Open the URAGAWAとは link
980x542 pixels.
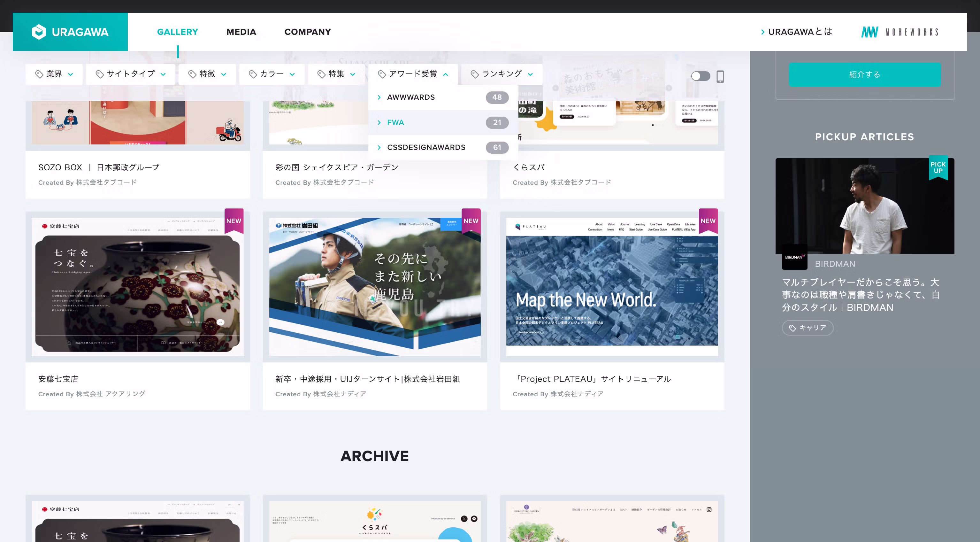[x=796, y=32]
